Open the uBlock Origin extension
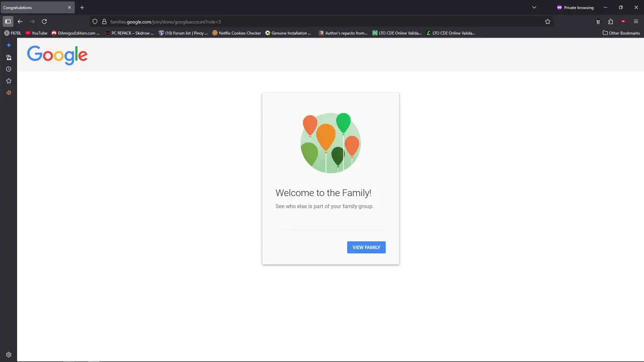644x362 pixels. point(623,22)
